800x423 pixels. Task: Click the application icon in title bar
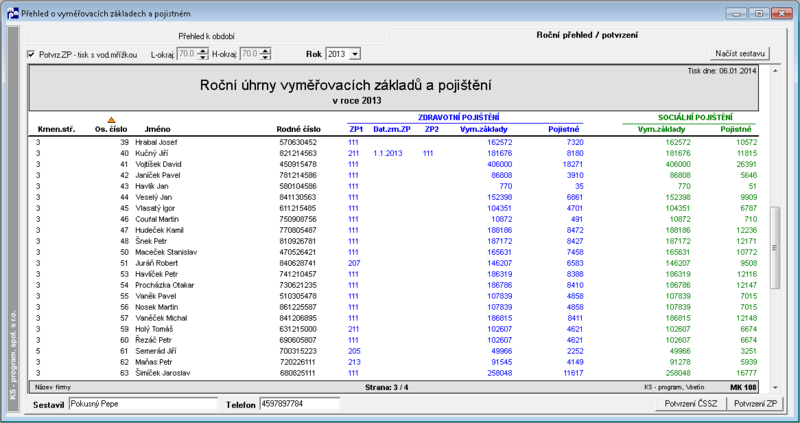(x=13, y=14)
